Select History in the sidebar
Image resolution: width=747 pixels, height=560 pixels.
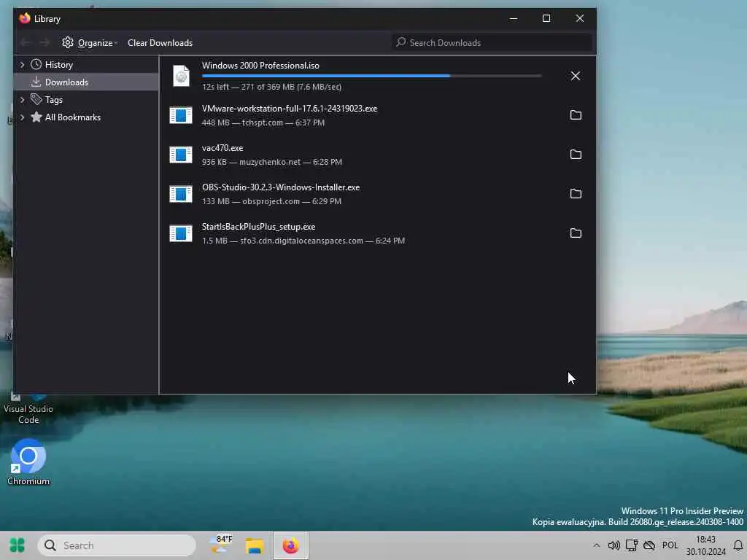(58, 65)
